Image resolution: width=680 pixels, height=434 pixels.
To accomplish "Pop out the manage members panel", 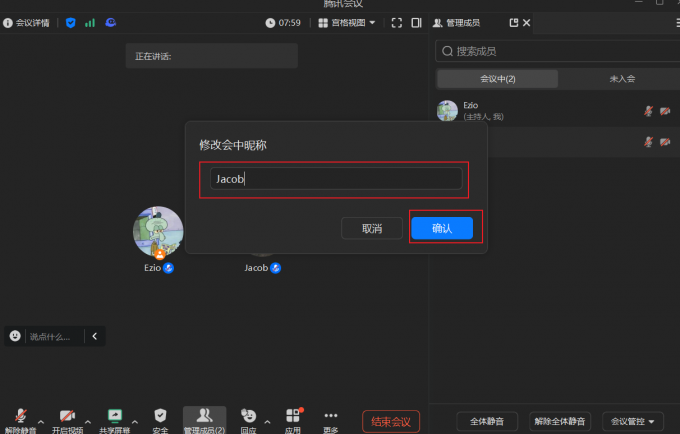I will tap(513, 23).
